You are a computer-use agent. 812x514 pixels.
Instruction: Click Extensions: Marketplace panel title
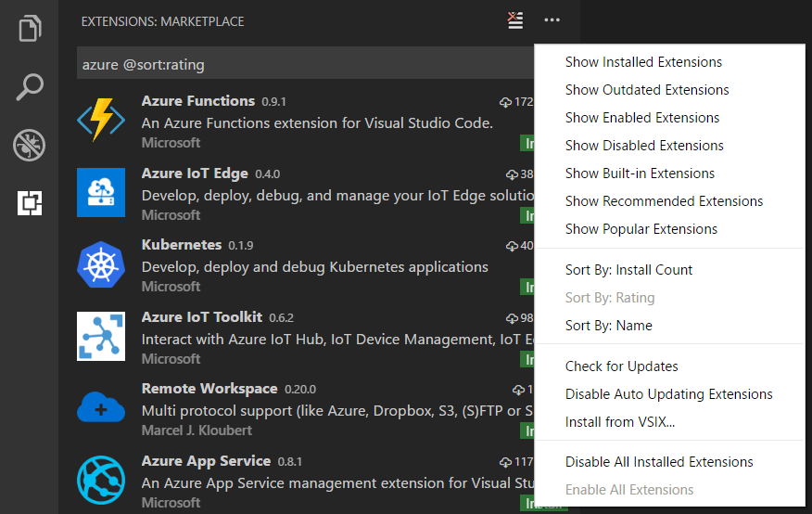[162, 21]
